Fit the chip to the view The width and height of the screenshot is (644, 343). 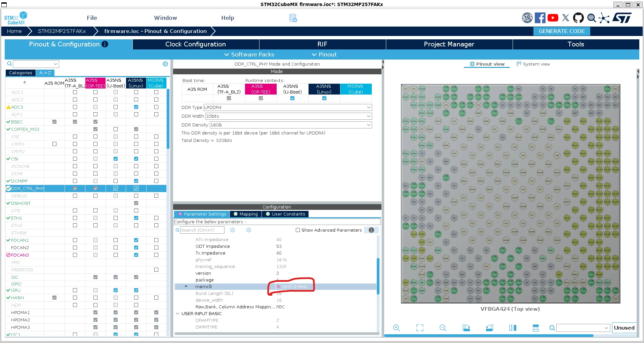420,328
